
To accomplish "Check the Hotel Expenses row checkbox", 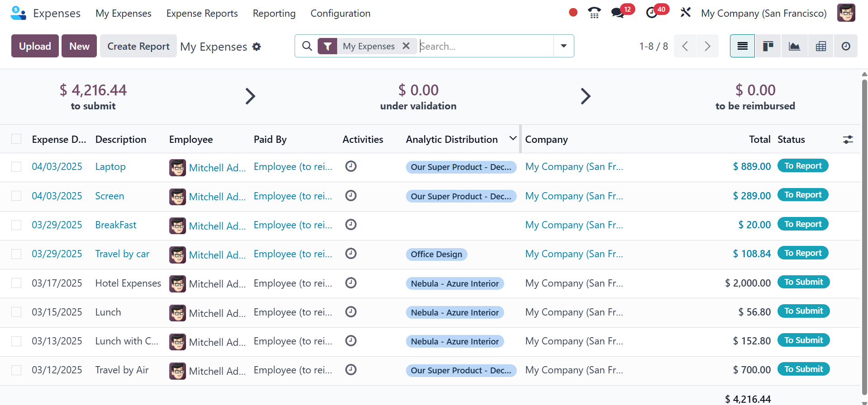I will click(x=16, y=283).
